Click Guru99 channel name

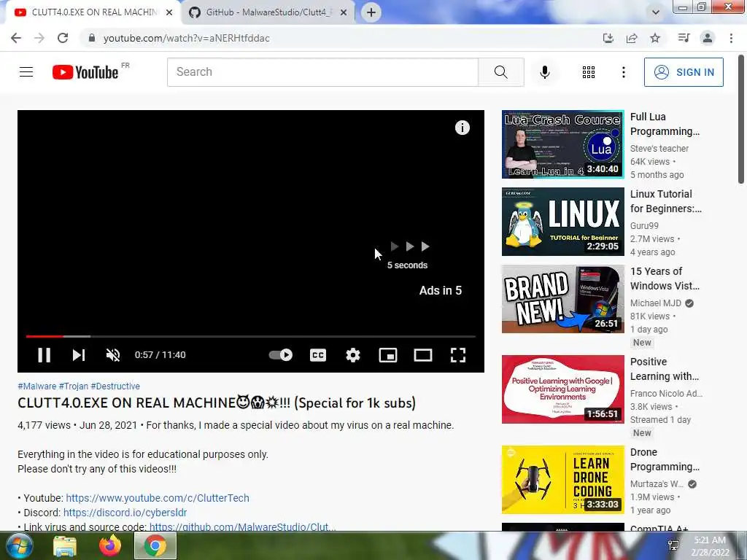point(644,226)
